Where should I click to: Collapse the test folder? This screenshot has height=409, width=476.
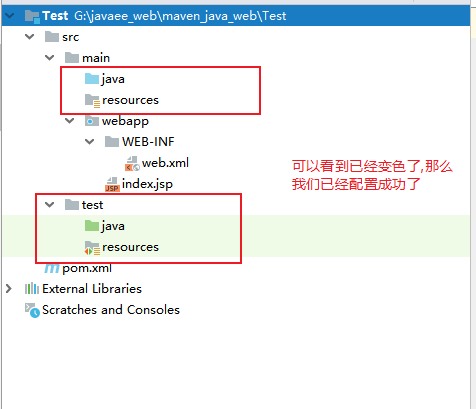click(x=50, y=205)
